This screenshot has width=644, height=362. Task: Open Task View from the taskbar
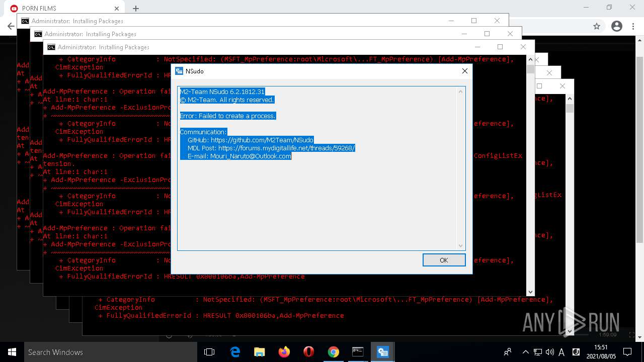pyautogui.click(x=209, y=352)
